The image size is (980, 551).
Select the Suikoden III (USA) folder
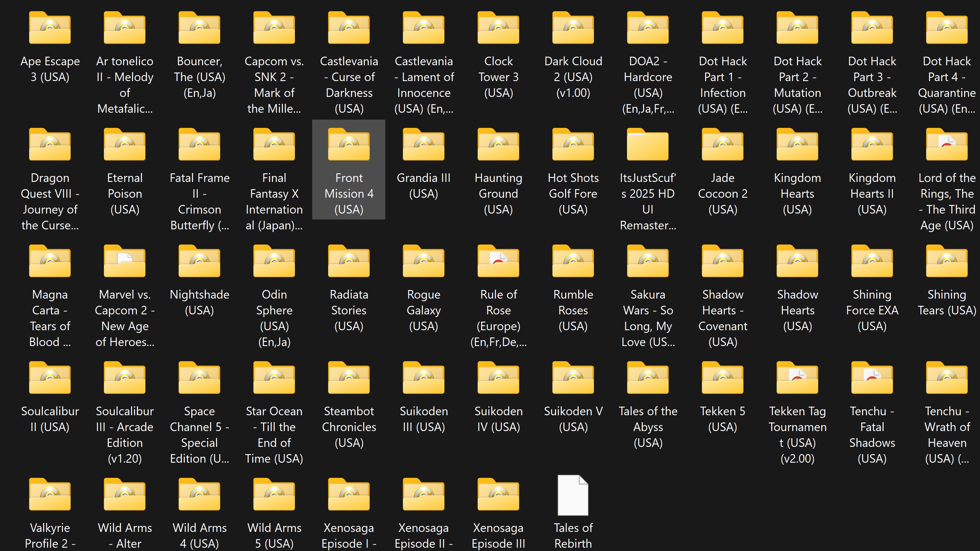[424, 377]
